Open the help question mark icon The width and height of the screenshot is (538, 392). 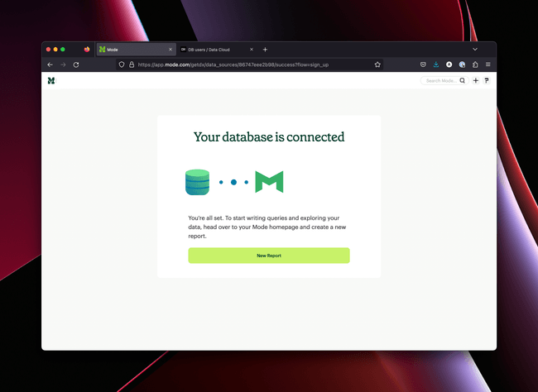(487, 81)
